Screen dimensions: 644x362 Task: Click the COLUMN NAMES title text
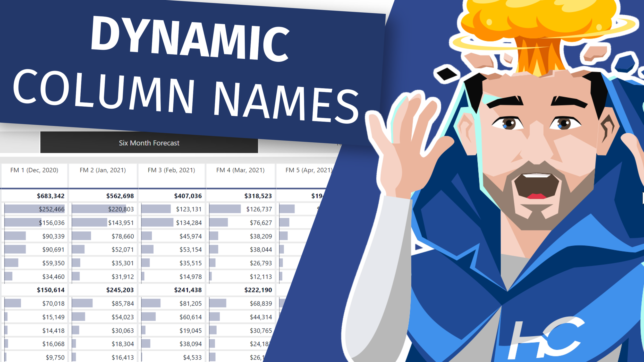pyautogui.click(x=185, y=95)
